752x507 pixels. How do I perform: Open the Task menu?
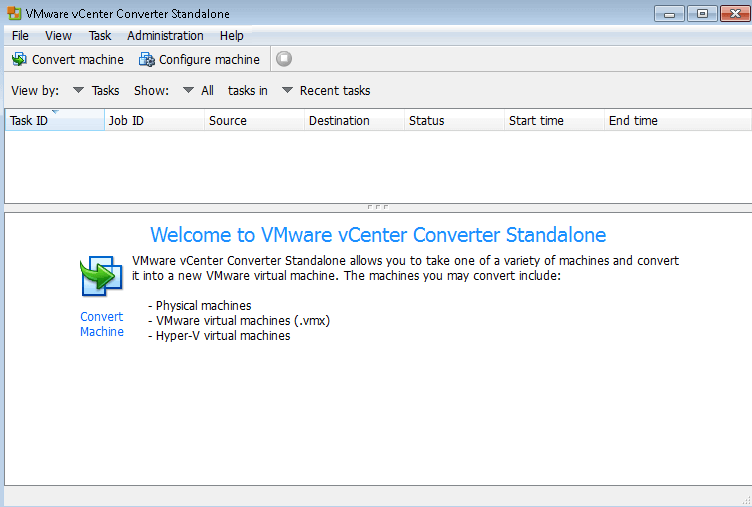(100, 36)
